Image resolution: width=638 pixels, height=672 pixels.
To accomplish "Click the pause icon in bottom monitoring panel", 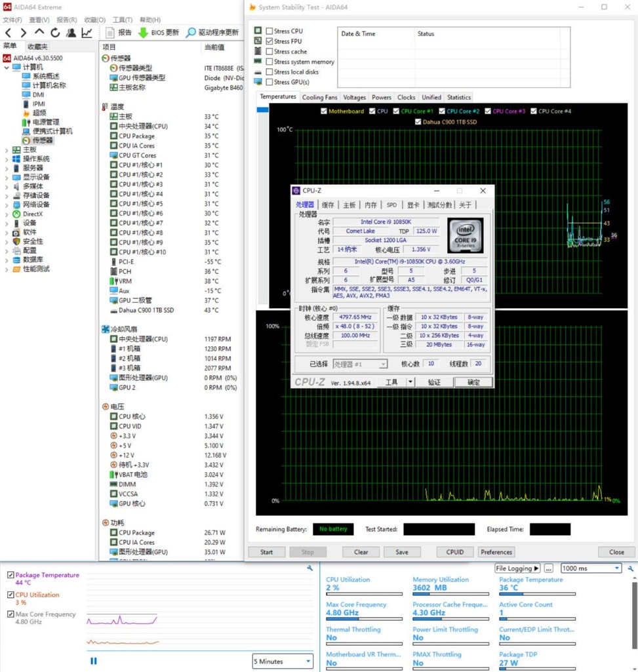I will coord(94,661).
